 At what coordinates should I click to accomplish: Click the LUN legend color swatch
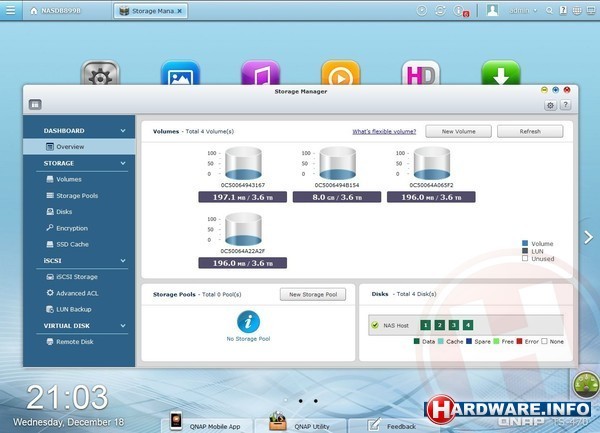[x=525, y=251]
